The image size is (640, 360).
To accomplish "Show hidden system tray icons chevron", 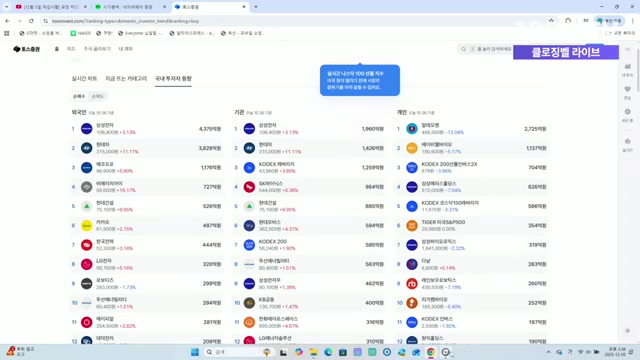I will click(x=548, y=352).
